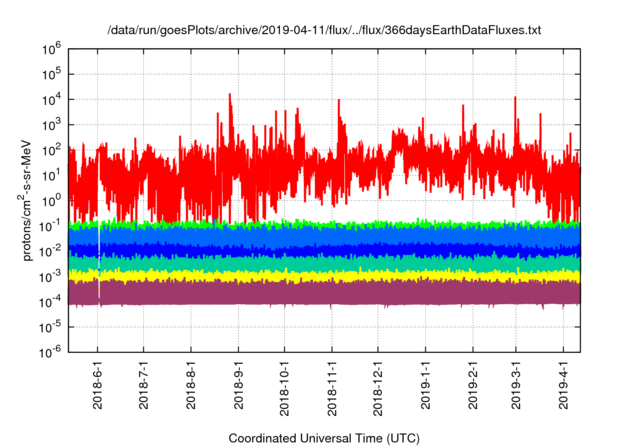640x448 pixels.
Task: Click the '2018-10-1' date label
Action: (x=284, y=388)
